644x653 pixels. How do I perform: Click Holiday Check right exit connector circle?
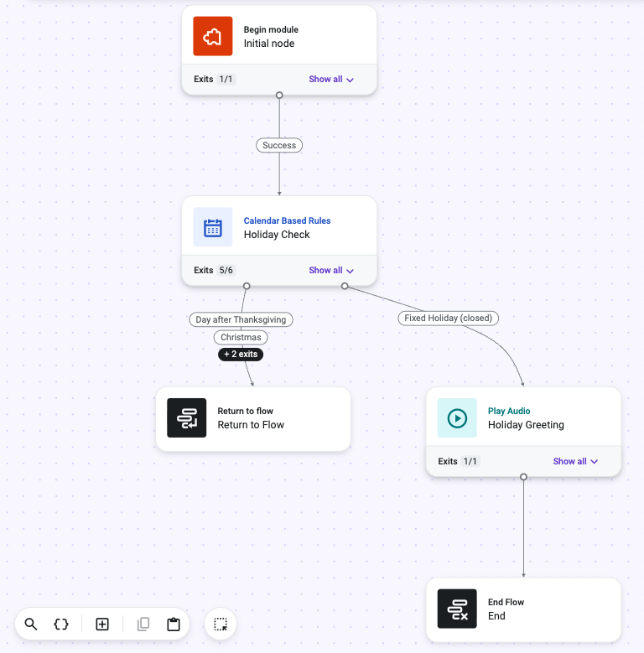[345, 286]
